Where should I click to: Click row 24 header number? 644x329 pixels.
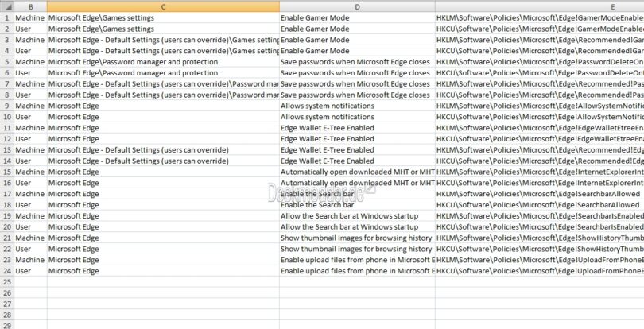point(6,271)
